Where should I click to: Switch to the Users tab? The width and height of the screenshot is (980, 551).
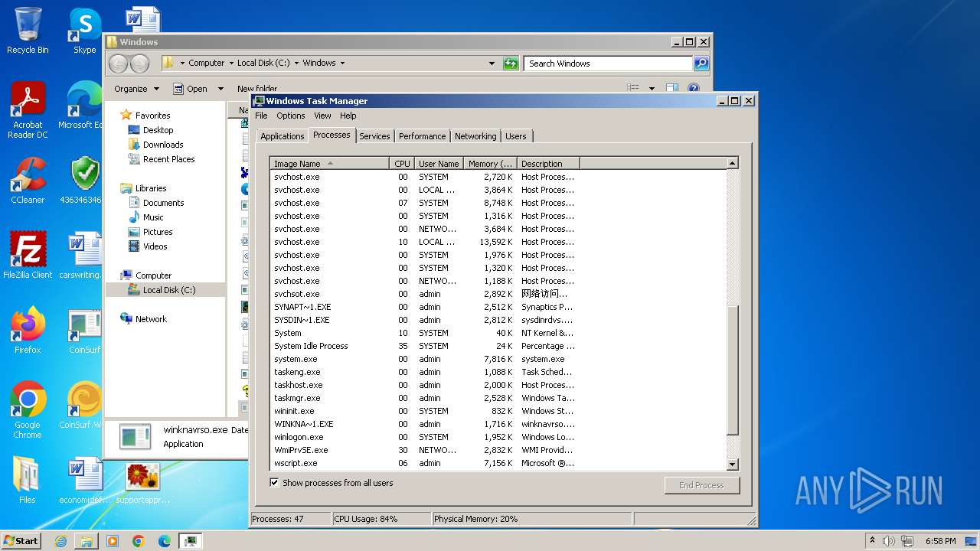click(x=516, y=136)
